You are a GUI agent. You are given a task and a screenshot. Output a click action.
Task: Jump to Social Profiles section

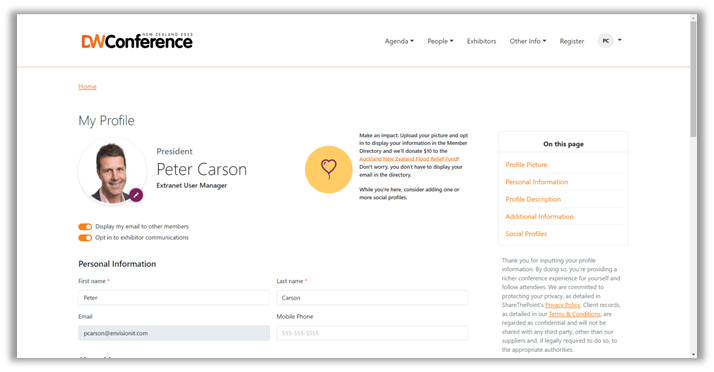pos(526,234)
